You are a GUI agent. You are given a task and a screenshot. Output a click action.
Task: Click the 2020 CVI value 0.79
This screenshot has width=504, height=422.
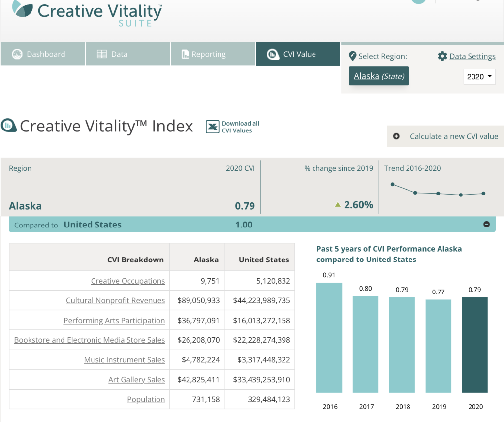(x=245, y=206)
